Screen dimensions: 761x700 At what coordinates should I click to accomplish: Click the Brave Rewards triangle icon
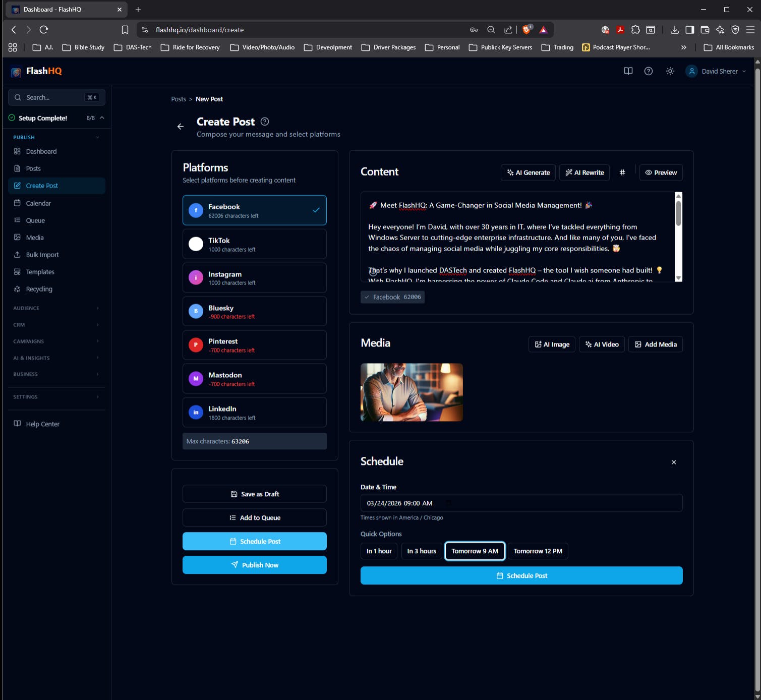(x=543, y=30)
